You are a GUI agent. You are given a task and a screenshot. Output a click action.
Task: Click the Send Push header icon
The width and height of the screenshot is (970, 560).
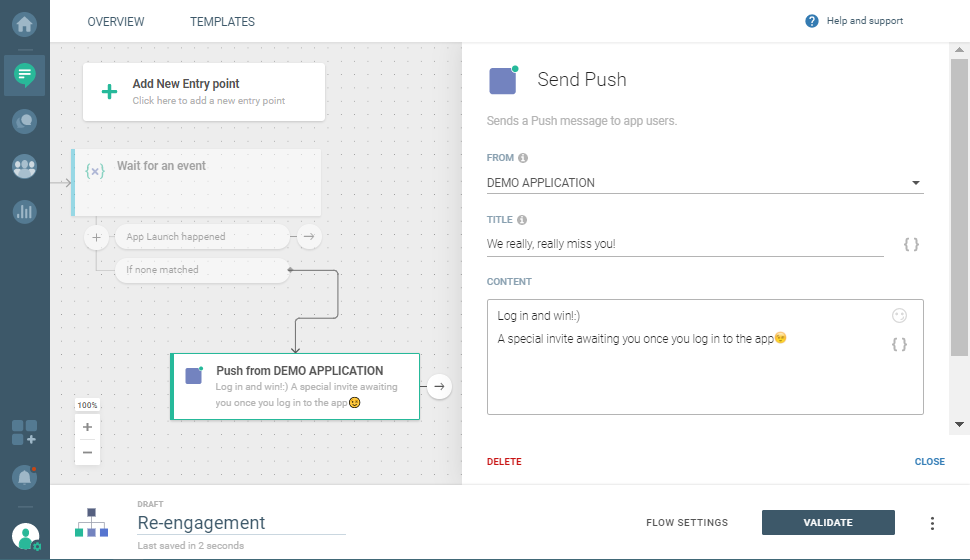click(504, 80)
